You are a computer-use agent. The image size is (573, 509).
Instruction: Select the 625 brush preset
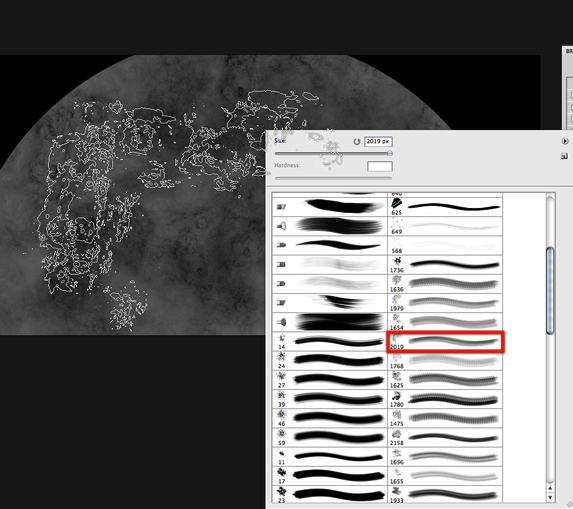[445, 207]
